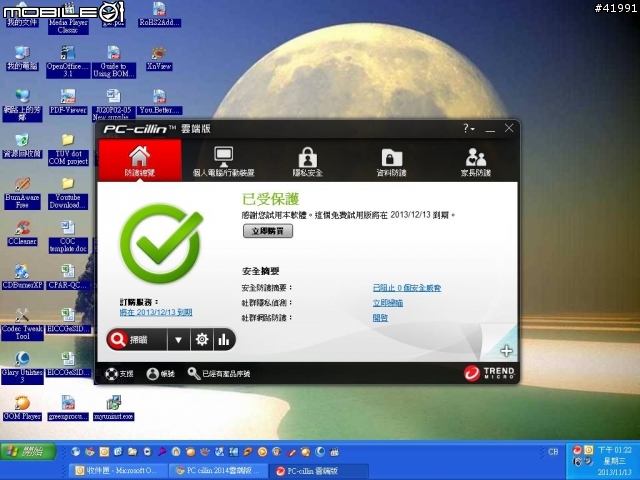Open PC-cillin settings gear icon
The height and width of the screenshot is (480, 640).
pos(202,340)
